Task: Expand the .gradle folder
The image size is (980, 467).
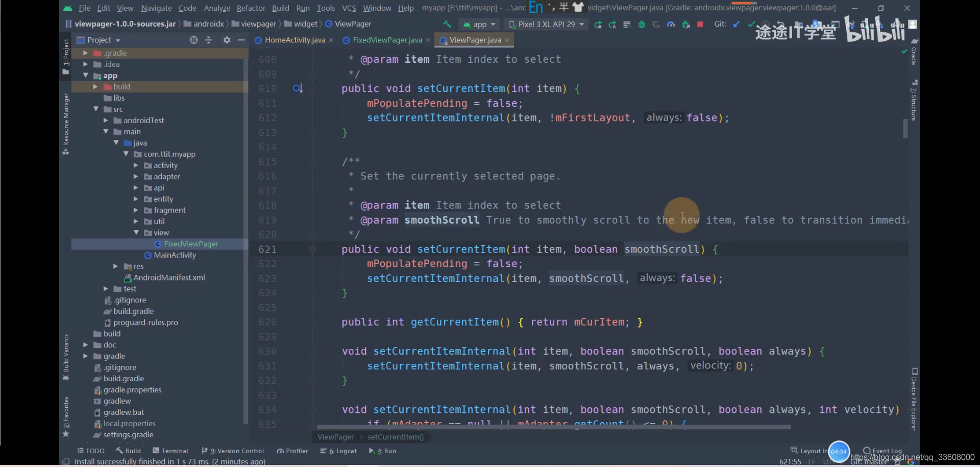Action: pyautogui.click(x=85, y=53)
